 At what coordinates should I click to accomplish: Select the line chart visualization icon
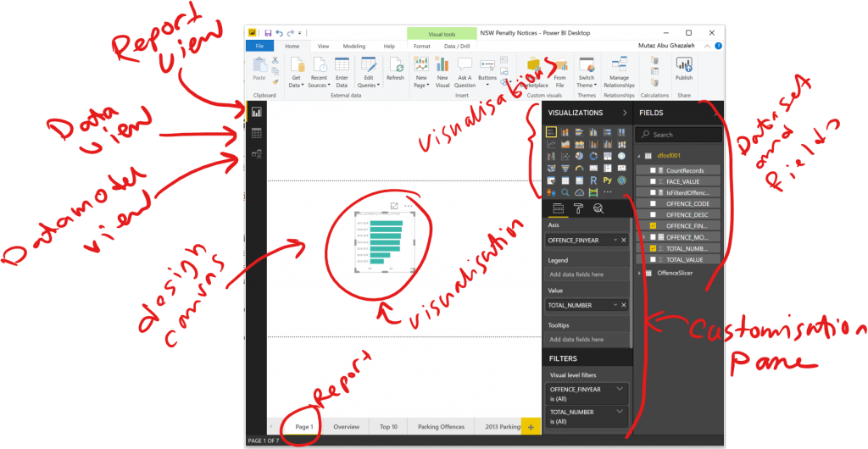coord(551,144)
